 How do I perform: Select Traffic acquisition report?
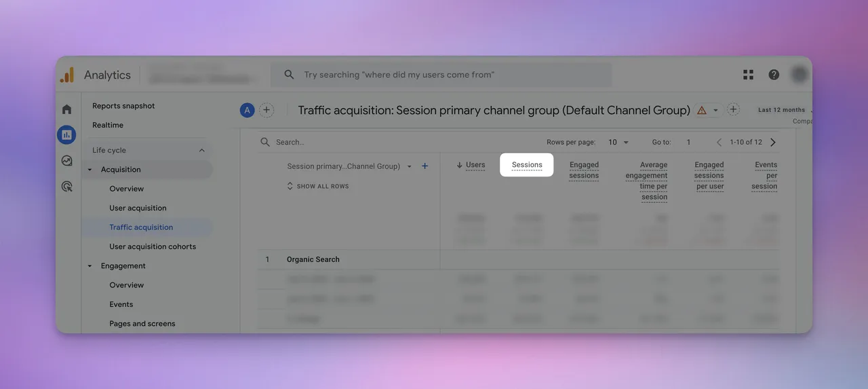(x=141, y=227)
